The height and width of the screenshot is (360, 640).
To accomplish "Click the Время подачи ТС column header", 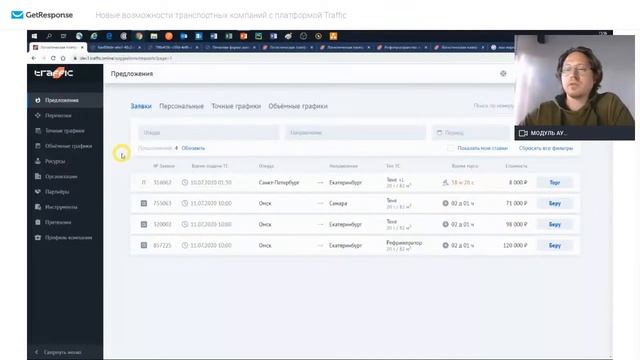I will point(209,166).
